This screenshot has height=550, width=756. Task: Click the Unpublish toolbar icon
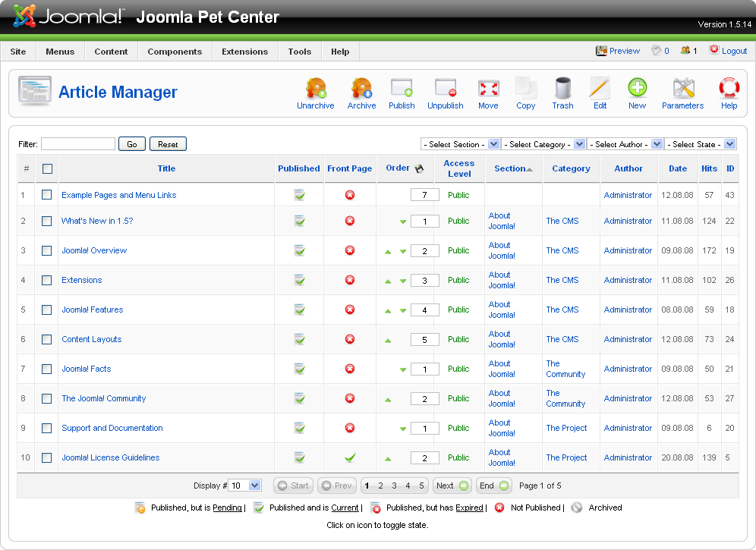pos(445,88)
